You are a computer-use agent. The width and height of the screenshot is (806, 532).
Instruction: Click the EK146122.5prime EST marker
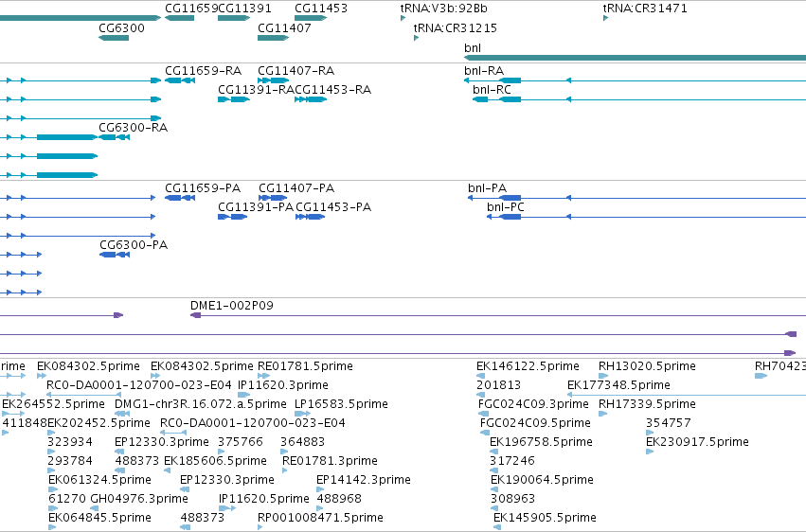(x=480, y=376)
